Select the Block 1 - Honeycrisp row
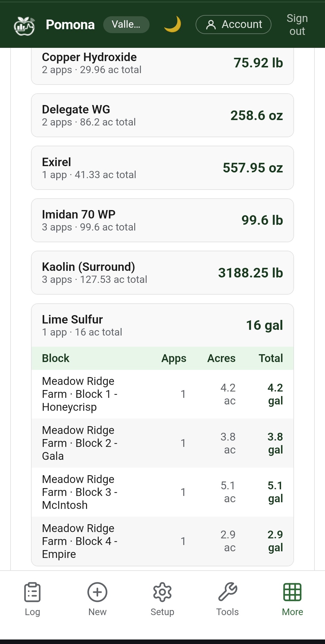This screenshot has height=644, width=325. (x=162, y=394)
